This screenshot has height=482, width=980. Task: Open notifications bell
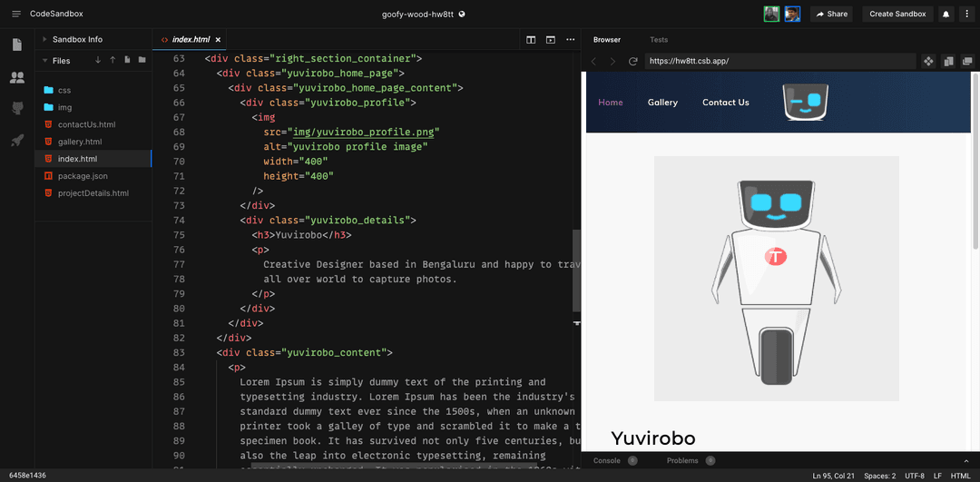(x=946, y=14)
